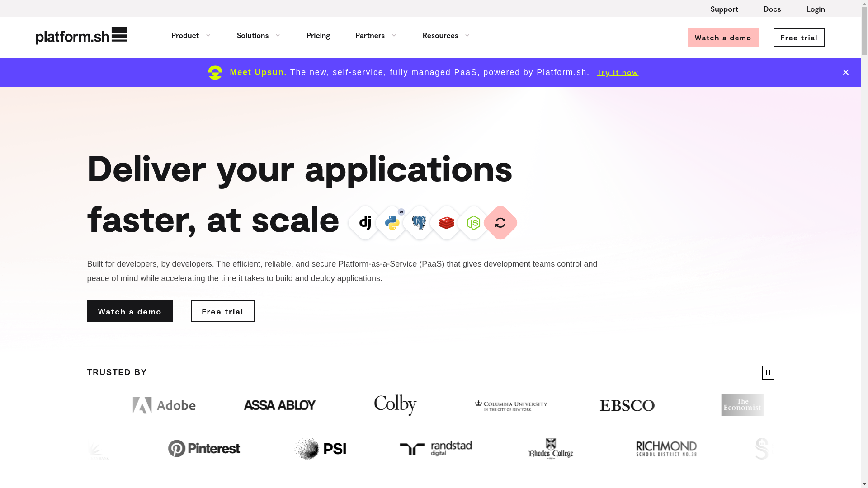Pause the Trusted By logo carousel

[768, 373]
